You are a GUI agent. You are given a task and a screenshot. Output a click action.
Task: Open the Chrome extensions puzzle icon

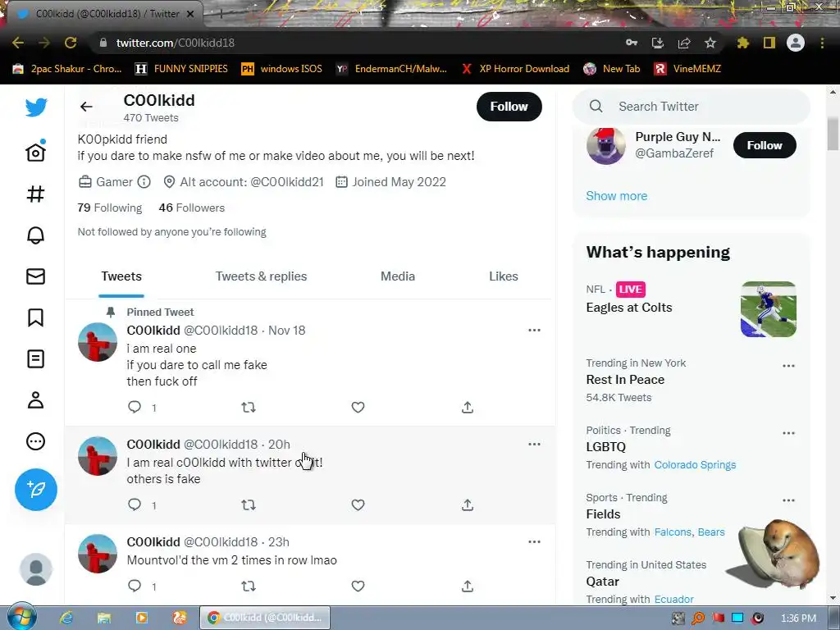[x=743, y=43]
